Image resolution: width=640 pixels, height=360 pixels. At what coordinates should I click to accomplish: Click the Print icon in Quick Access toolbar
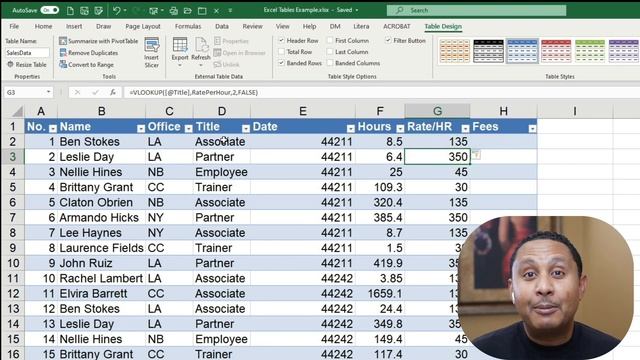tap(173, 10)
